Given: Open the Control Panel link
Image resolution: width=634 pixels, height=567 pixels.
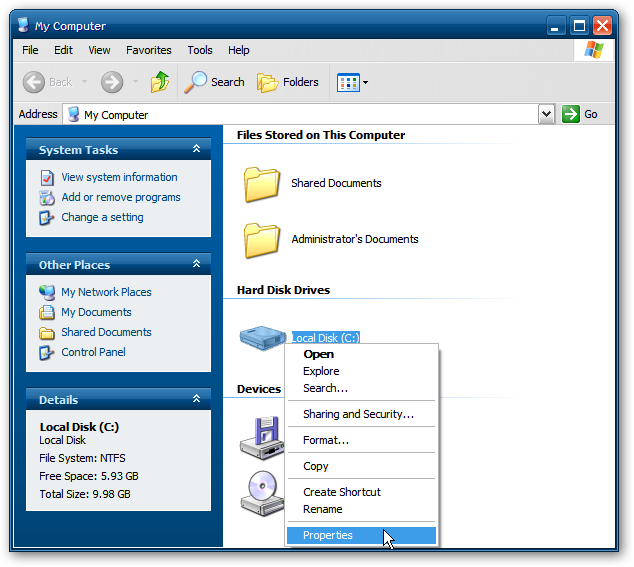Looking at the screenshot, I should [93, 352].
